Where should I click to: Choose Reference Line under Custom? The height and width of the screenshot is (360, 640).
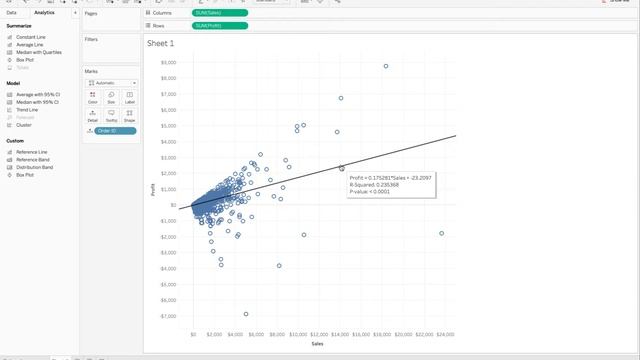[31, 152]
